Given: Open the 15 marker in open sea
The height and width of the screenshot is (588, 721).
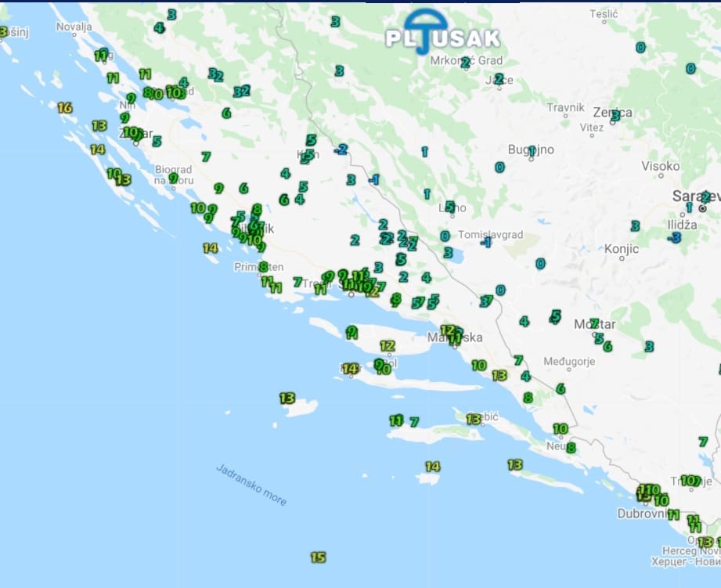Looking at the screenshot, I should 317,557.
